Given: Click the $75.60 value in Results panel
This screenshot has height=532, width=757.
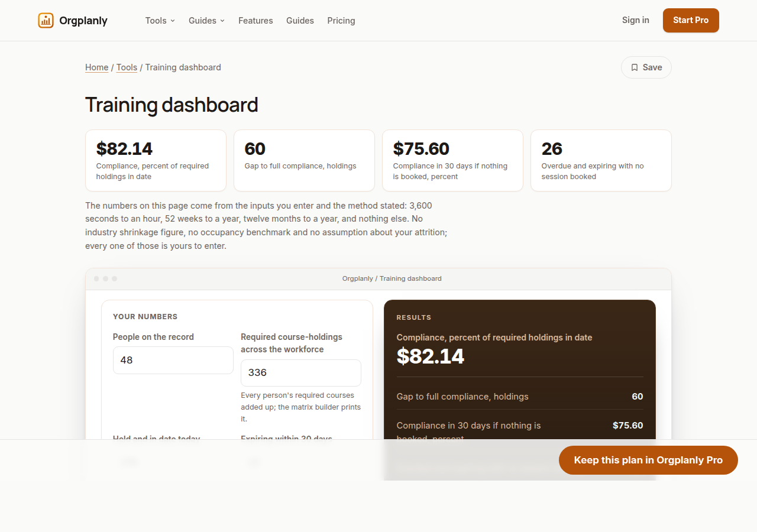Looking at the screenshot, I should point(628,426).
